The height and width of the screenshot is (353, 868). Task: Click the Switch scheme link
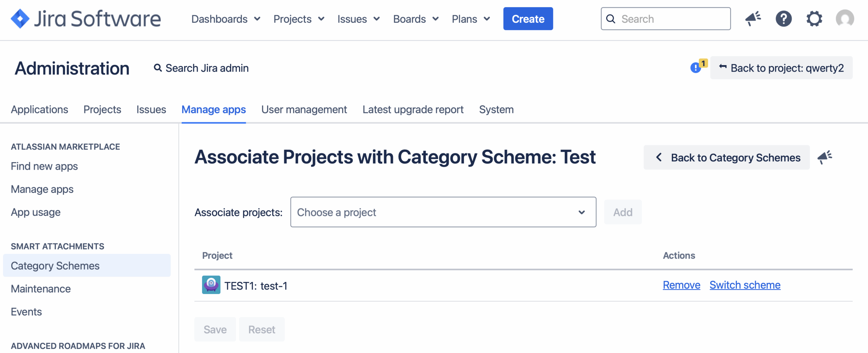coord(745,285)
